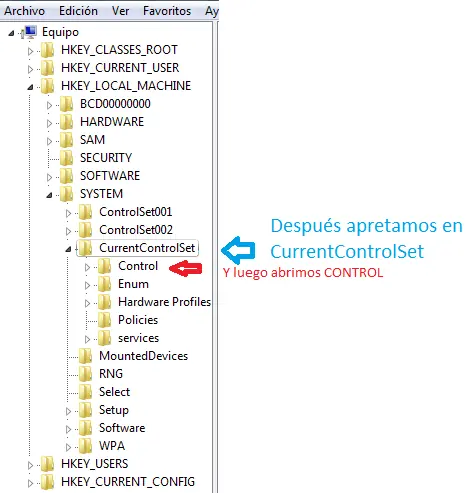Screen dimensions: 467x493
Task: Click the Select key folder icon
Action: coord(86,392)
